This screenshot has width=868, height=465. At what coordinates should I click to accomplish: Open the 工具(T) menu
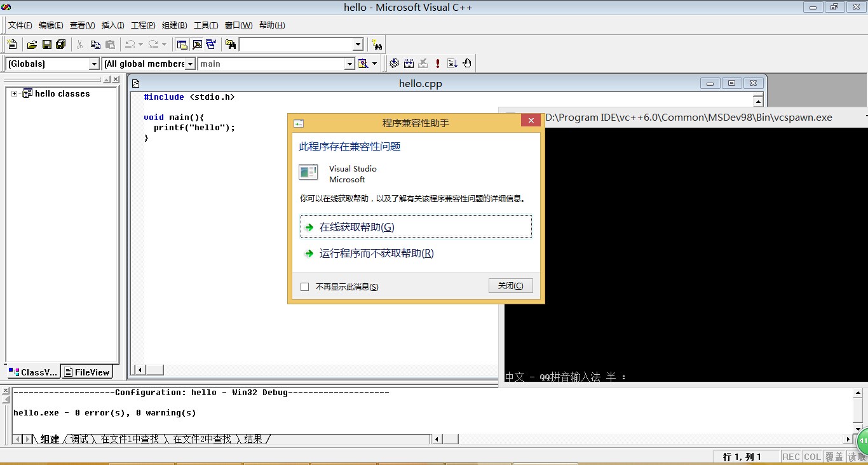pos(206,25)
